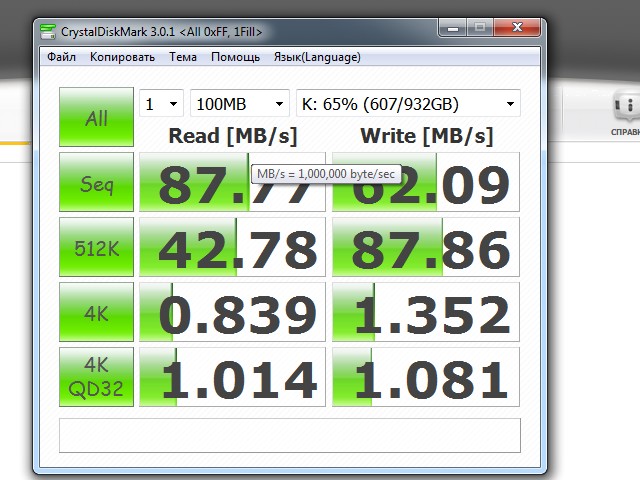Click the 512K read value 42.78
The width and height of the screenshot is (640, 480).
(232, 247)
